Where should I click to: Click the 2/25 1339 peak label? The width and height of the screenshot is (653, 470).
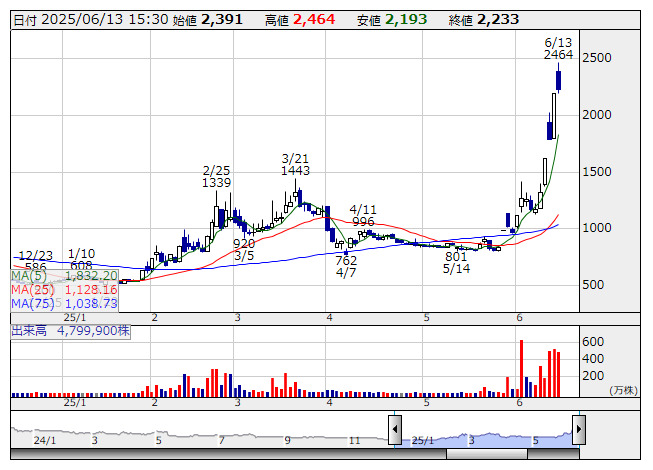216,177
